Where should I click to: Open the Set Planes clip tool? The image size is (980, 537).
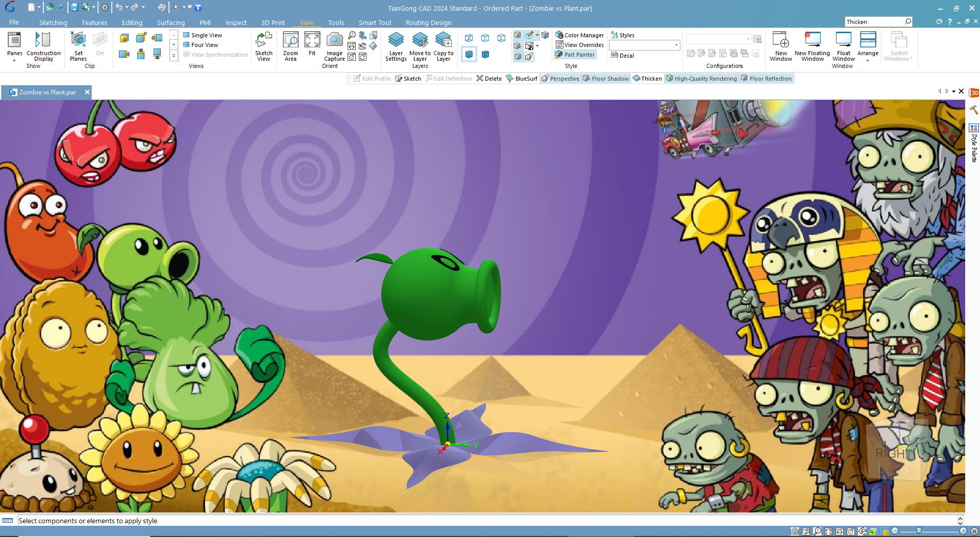click(78, 46)
